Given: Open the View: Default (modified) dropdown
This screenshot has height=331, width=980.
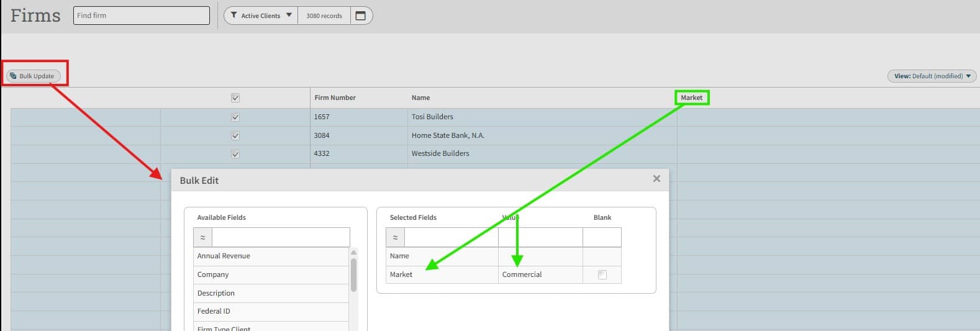Looking at the screenshot, I should pyautogui.click(x=932, y=76).
